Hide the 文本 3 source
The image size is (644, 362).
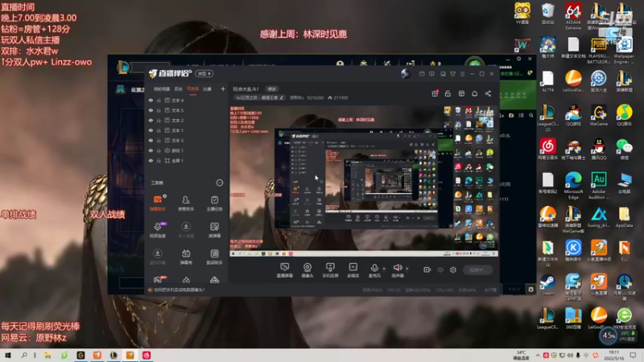(151, 141)
